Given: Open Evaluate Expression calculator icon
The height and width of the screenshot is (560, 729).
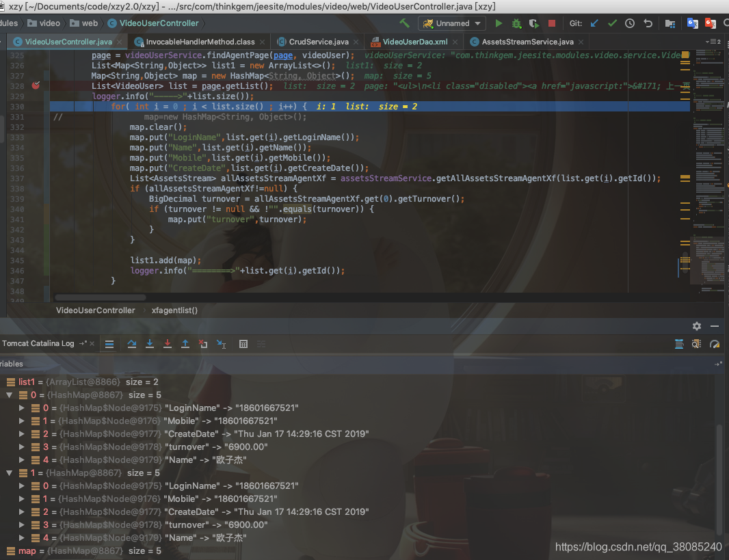Looking at the screenshot, I should click(x=243, y=344).
